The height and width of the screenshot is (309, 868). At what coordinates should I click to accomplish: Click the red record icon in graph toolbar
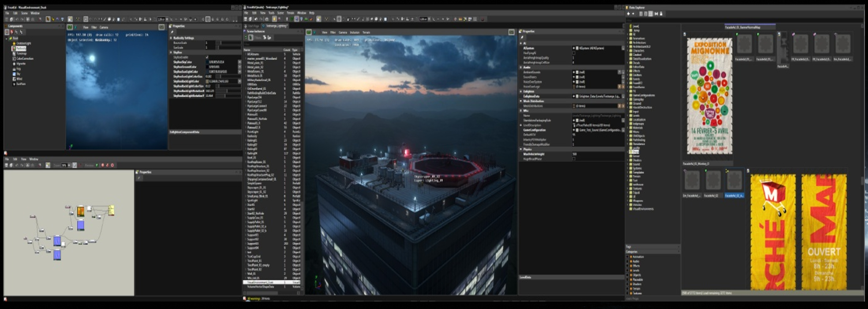(103, 165)
